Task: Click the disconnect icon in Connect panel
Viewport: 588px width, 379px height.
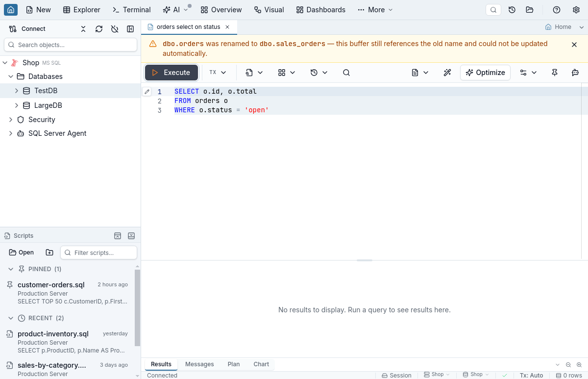Action: (115, 29)
